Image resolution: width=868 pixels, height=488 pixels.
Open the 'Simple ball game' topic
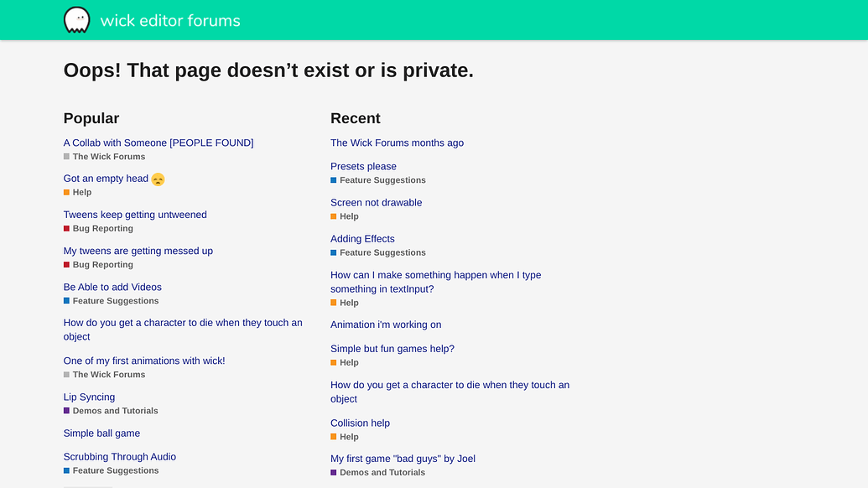tap(101, 433)
